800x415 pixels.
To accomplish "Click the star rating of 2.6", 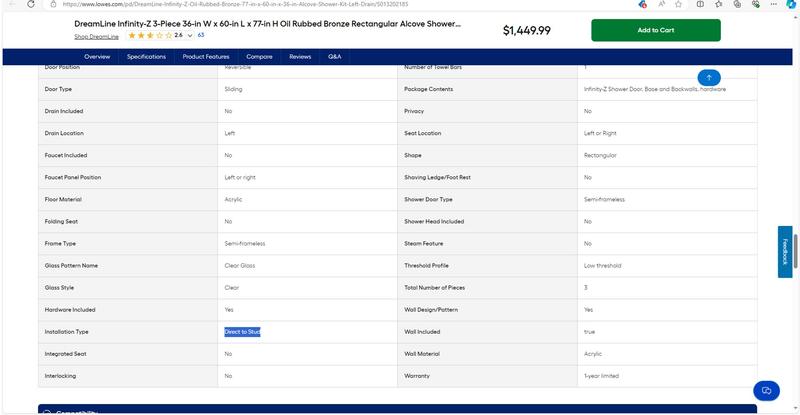I will coord(150,35).
